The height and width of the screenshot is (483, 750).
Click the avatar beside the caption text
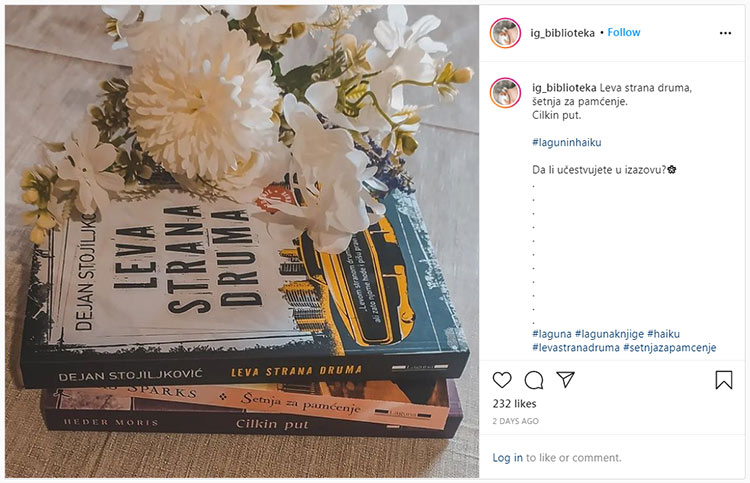pyautogui.click(x=505, y=93)
